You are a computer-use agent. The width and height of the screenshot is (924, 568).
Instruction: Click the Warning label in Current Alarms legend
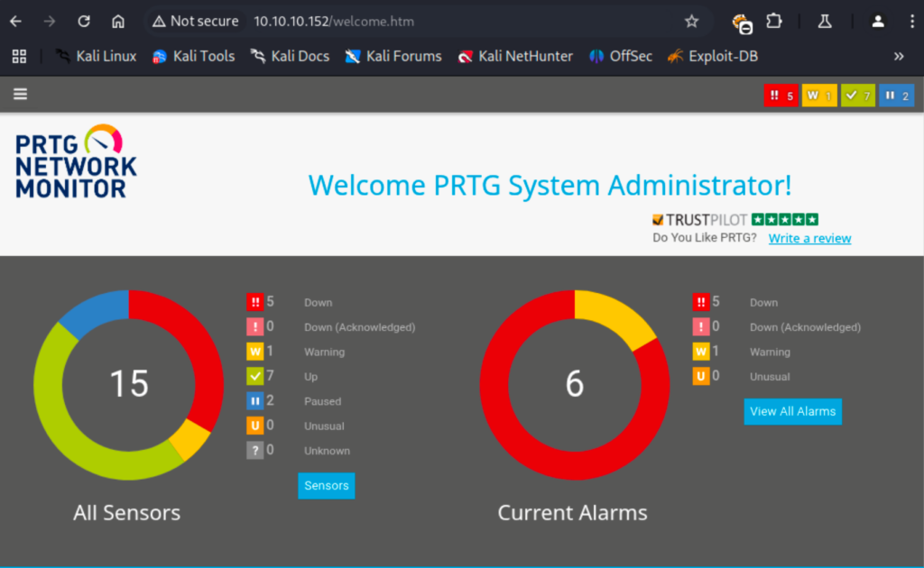click(x=770, y=352)
